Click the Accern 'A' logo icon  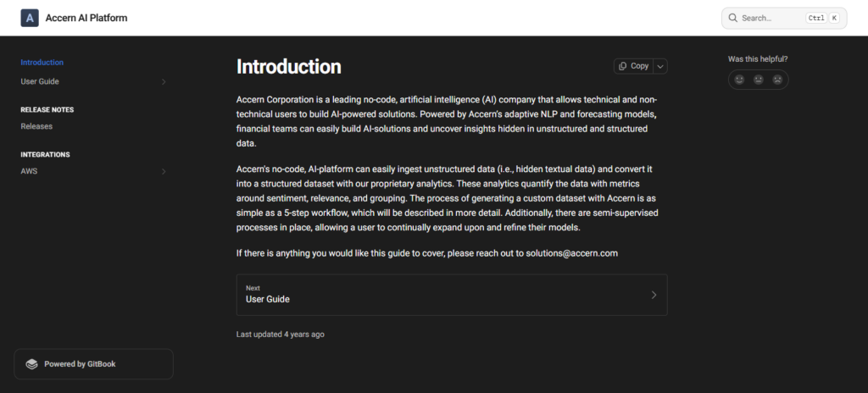pos(30,18)
